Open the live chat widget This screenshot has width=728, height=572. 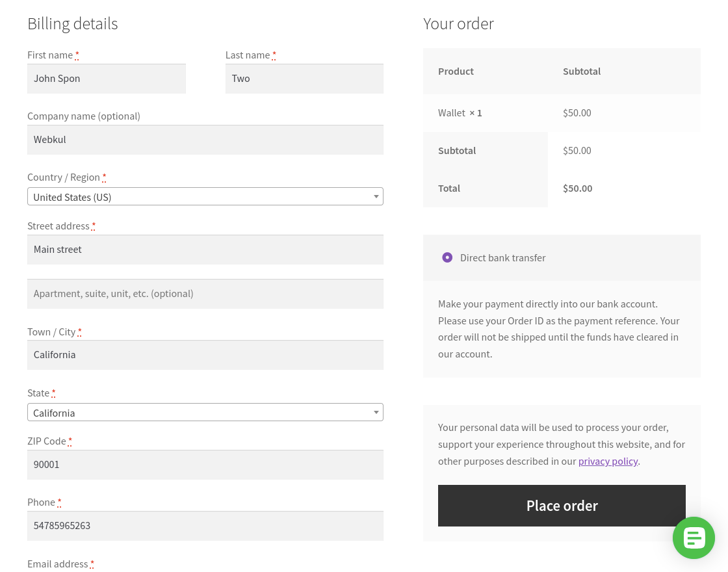694,538
